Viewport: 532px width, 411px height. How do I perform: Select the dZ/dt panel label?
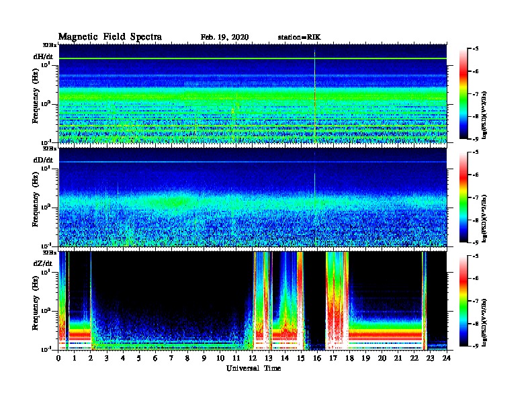(43, 263)
